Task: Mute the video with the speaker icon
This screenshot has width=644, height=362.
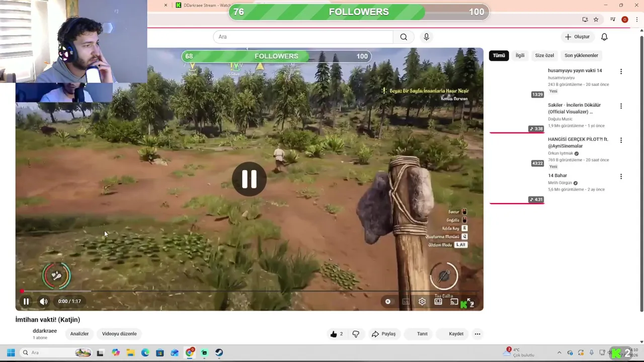Action: click(x=44, y=301)
